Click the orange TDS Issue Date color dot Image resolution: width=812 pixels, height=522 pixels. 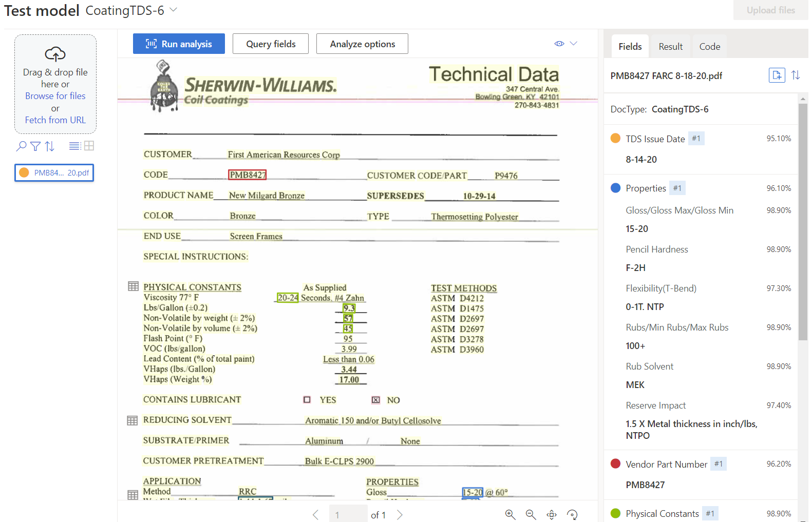point(615,138)
